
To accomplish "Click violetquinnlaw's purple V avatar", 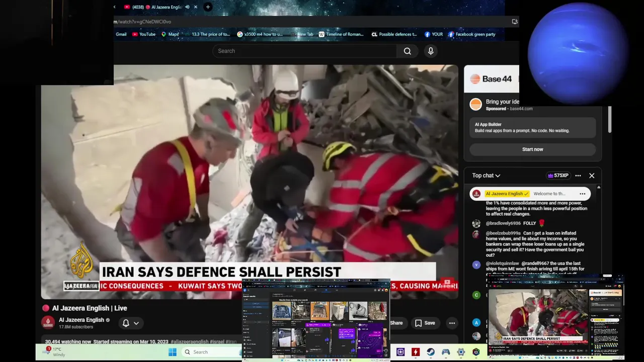I will pos(476,264).
